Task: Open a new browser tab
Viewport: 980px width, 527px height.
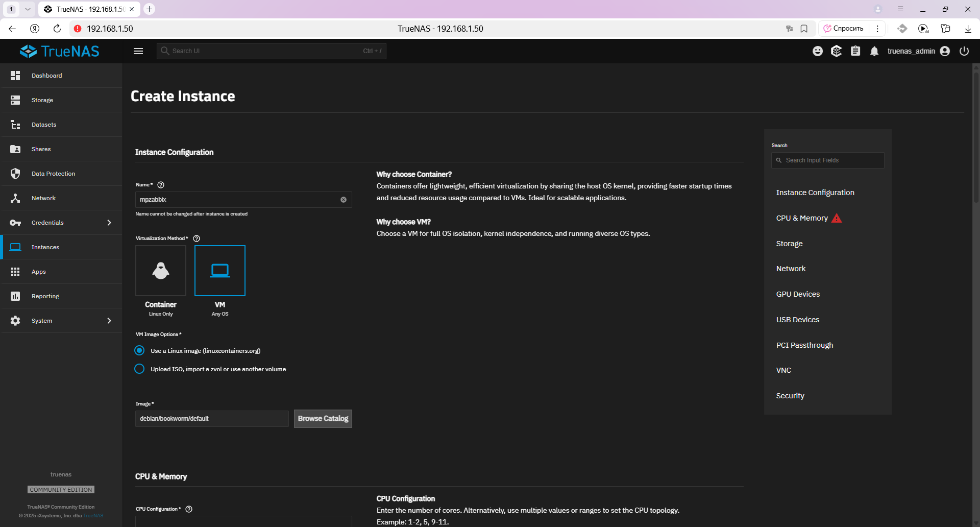Action: pyautogui.click(x=149, y=9)
